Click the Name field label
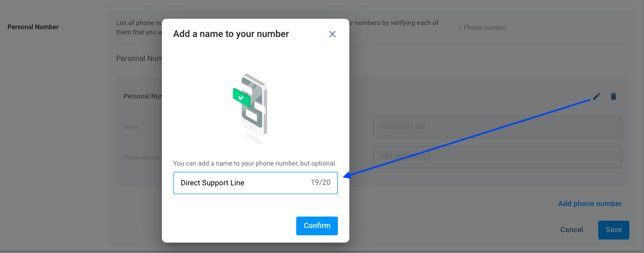 [x=131, y=127]
